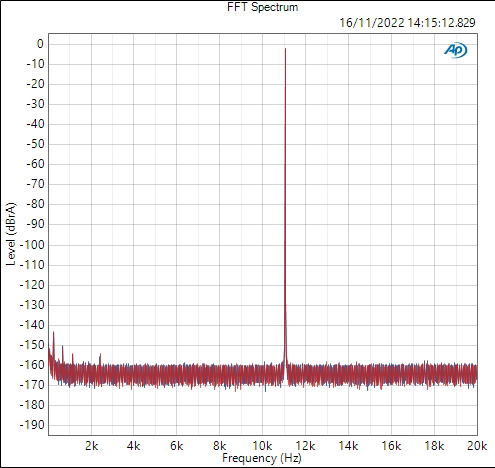Viewport: 495px width, 468px height.
Task: Click the timestamp 16/11/2022 14:15:12.829
Action: (407, 23)
